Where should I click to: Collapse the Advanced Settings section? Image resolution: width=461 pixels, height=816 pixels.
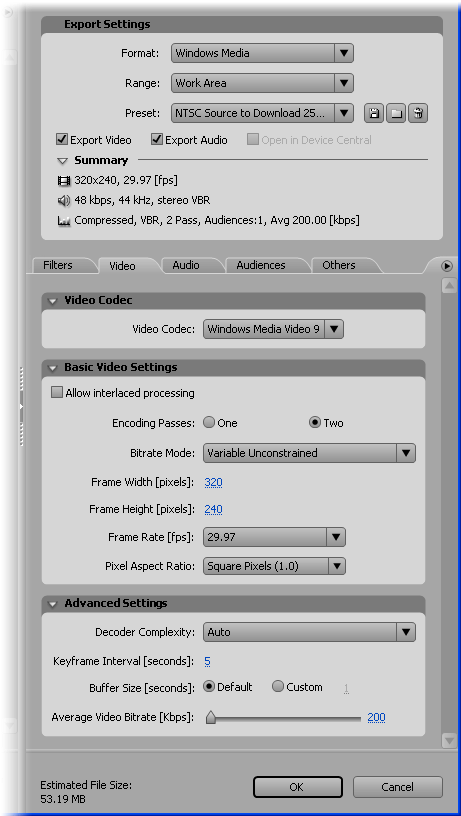[x=52, y=604]
